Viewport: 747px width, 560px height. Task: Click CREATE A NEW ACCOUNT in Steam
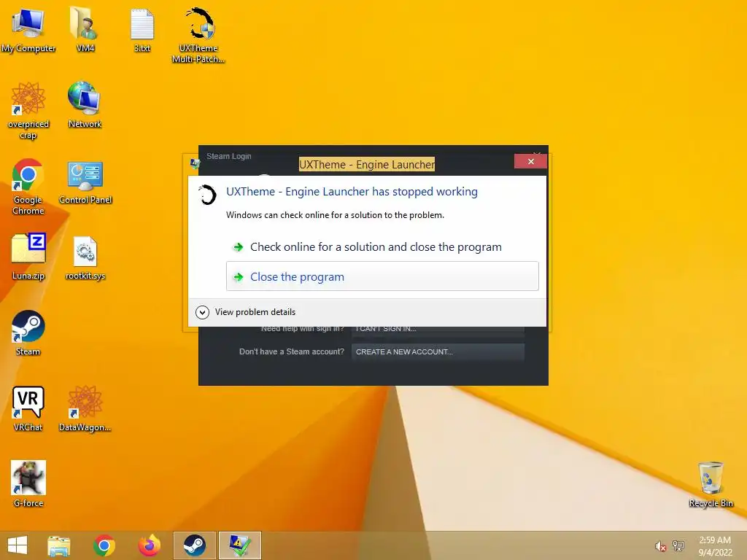click(438, 352)
